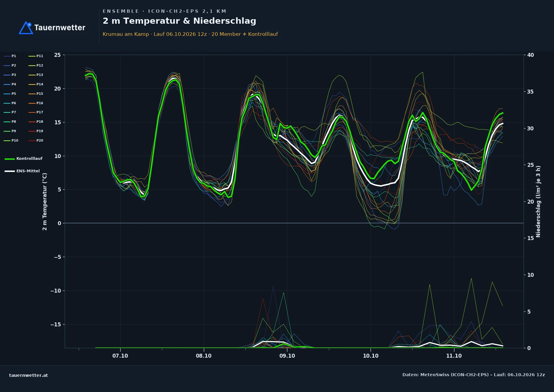554x392 pixels.
Task: Click the 25 tick on temperature axis
Action: [x=57, y=55]
